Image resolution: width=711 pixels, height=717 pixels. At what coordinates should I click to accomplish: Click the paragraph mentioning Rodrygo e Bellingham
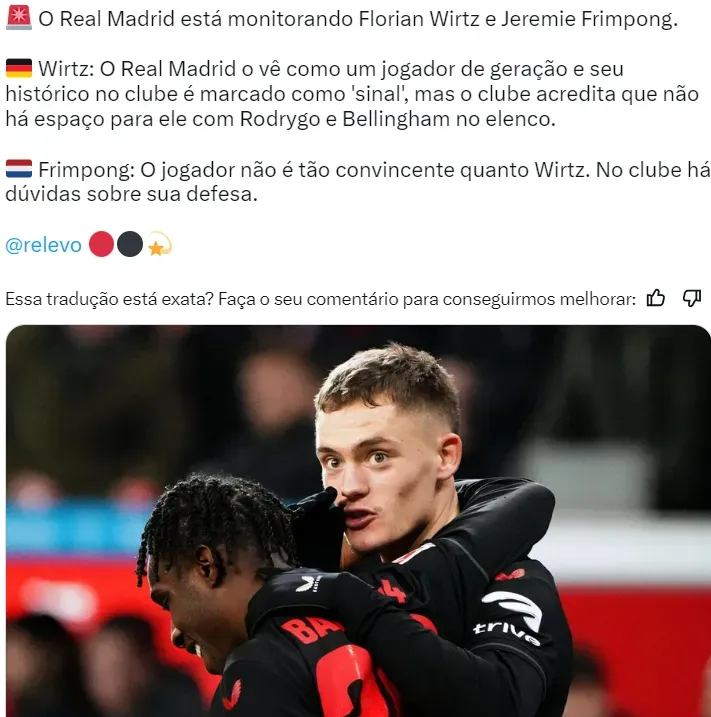[x=352, y=94]
